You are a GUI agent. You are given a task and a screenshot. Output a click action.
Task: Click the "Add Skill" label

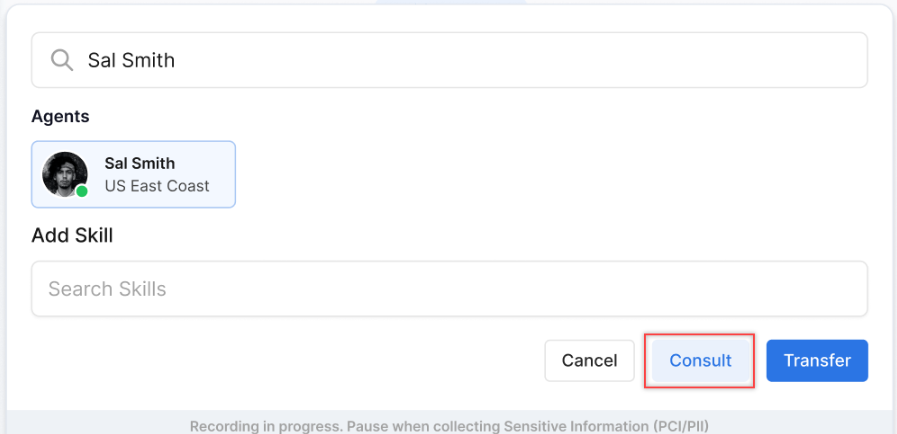point(72,236)
